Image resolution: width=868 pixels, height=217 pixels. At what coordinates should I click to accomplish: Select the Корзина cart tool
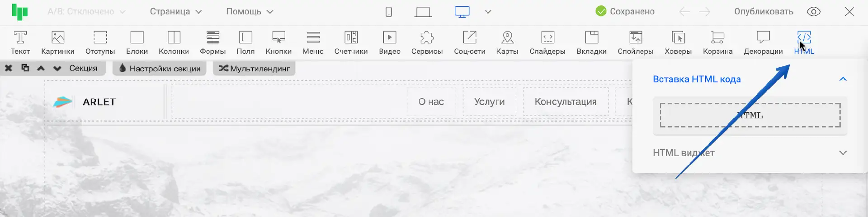click(x=717, y=42)
